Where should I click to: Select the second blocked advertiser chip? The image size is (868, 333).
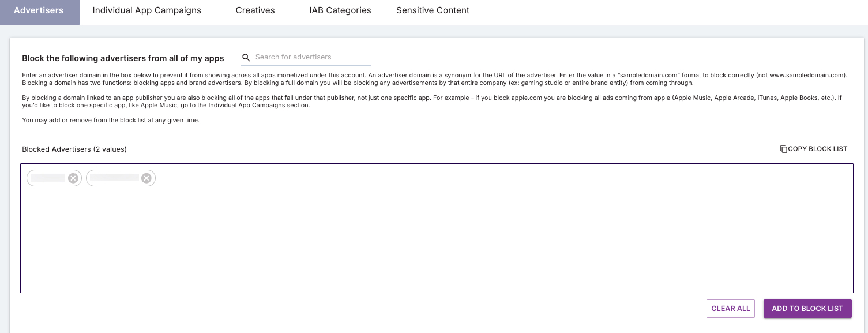pyautogui.click(x=114, y=178)
